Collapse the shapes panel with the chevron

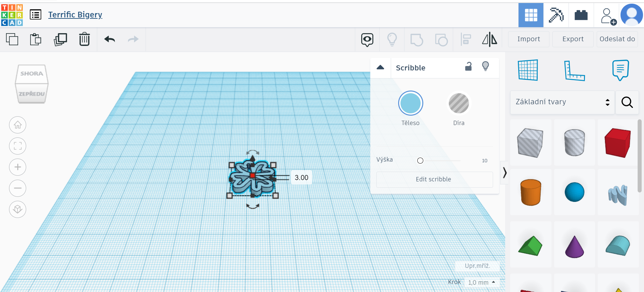504,173
